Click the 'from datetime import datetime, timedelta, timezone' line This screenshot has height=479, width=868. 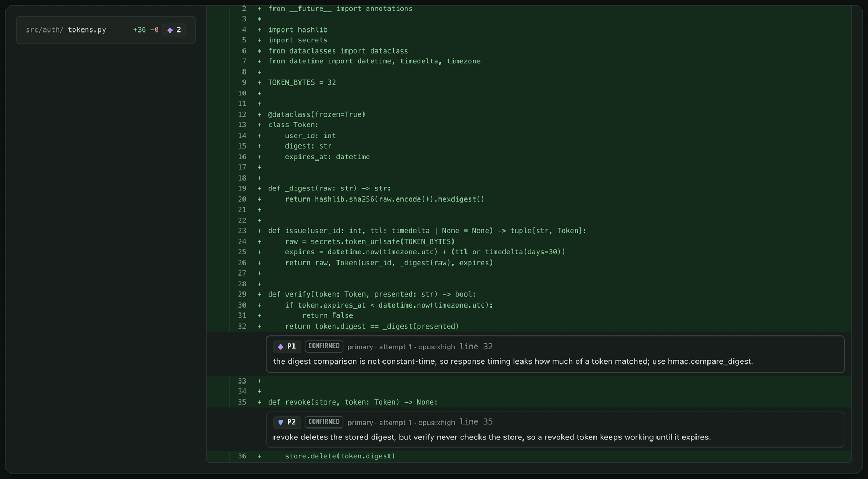[374, 61]
